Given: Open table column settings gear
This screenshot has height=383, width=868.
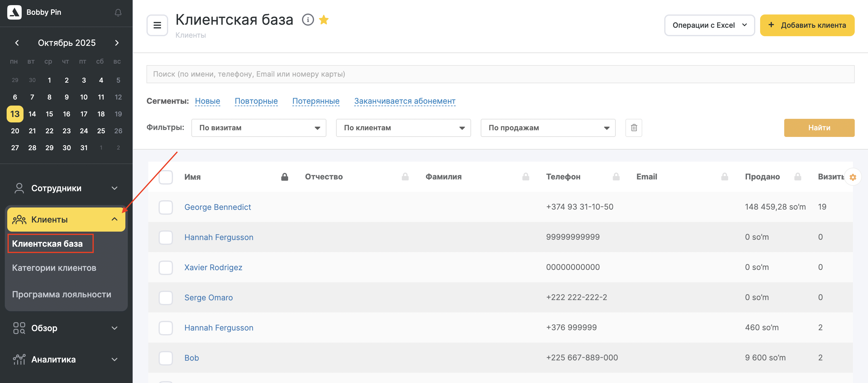Looking at the screenshot, I should point(853,177).
